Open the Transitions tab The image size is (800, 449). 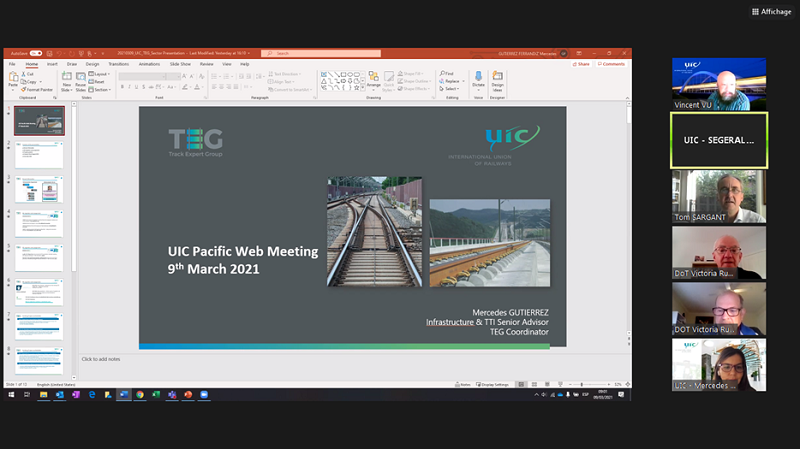118,64
